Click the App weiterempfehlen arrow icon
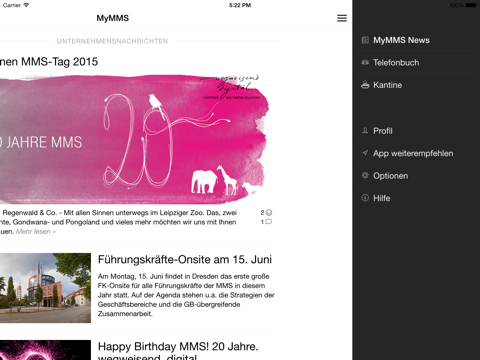Screen dimensions: 480x360 [365, 153]
